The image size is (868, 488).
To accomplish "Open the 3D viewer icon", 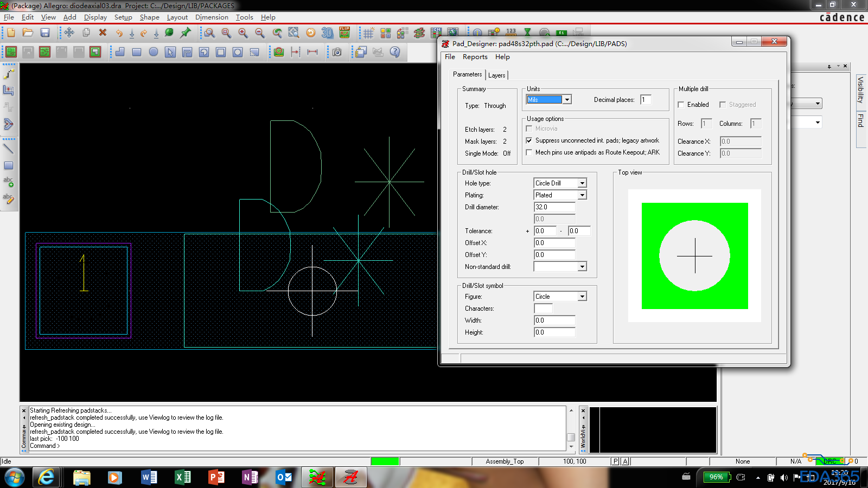I will (x=327, y=33).
